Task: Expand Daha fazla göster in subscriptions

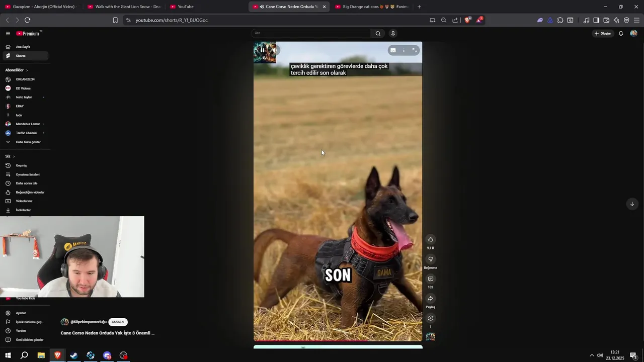Action: tap(26, 142)
